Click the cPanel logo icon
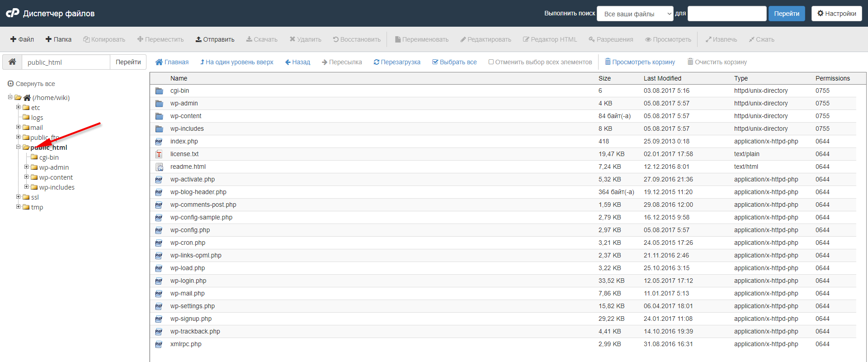 [13, 13]
